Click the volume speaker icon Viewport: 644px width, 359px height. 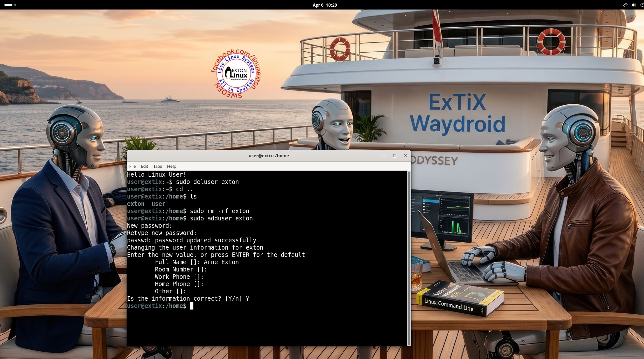(x=634, y=5)
